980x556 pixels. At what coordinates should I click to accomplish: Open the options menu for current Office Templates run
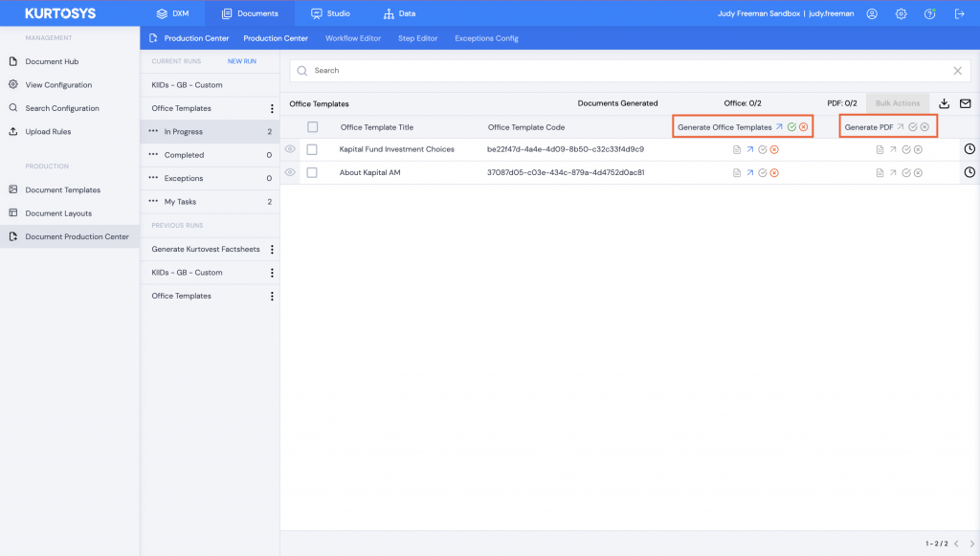[x=272, y=109]
